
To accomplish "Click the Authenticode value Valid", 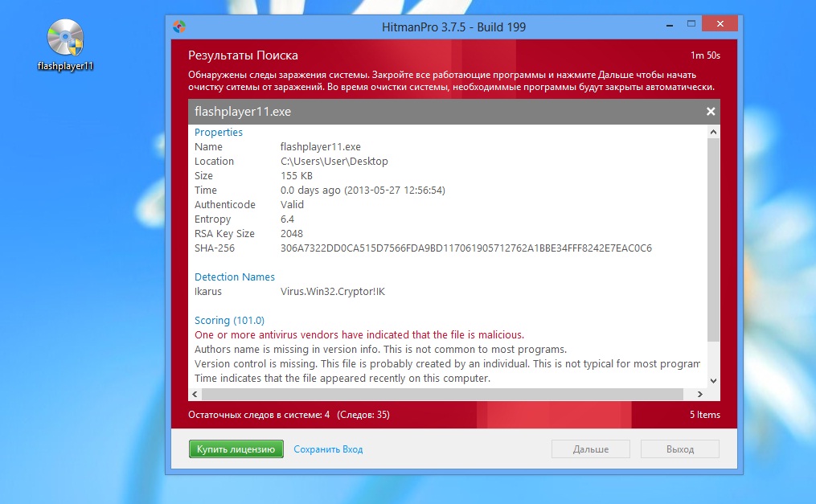I will 292,204.
